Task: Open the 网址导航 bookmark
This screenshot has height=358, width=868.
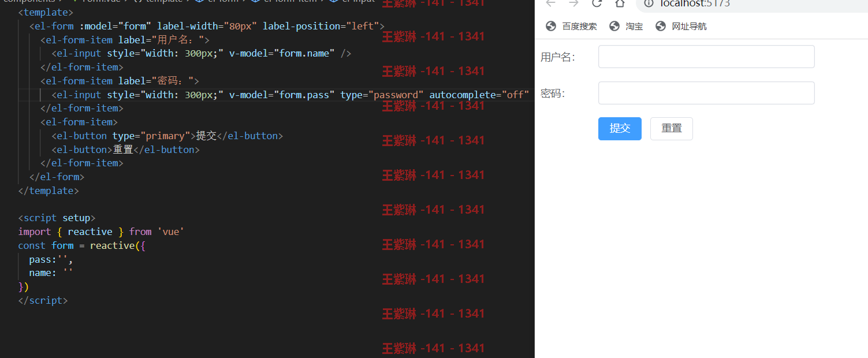Action: click(681, 26)
